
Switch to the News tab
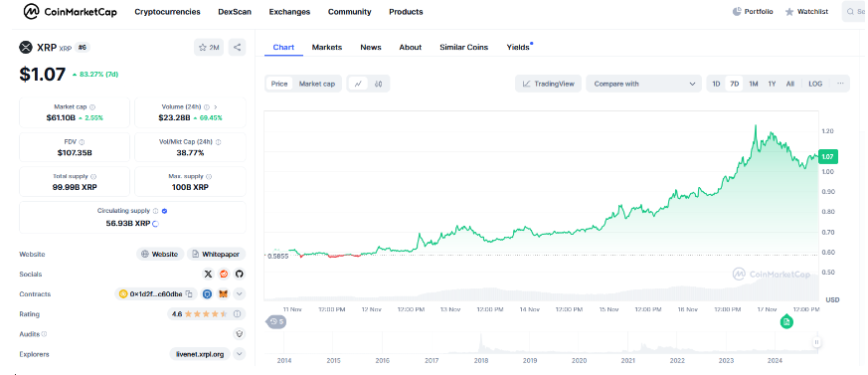(370, 47)
